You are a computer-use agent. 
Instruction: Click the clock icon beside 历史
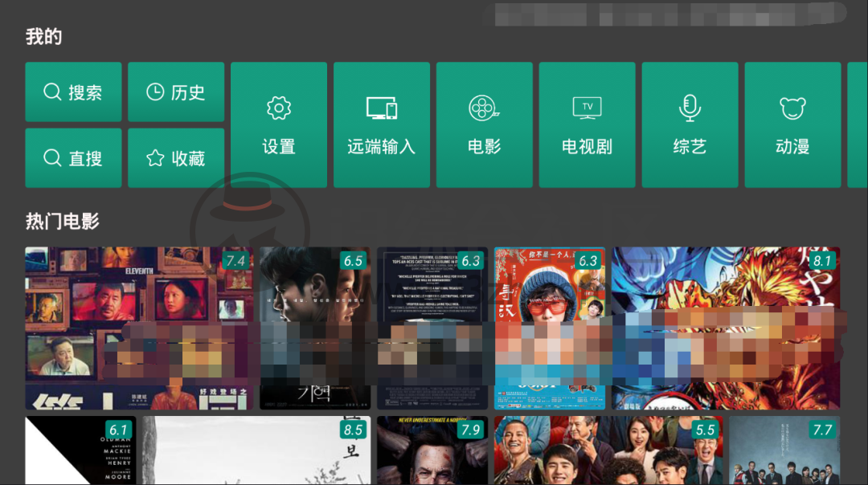tap(155, 92)
